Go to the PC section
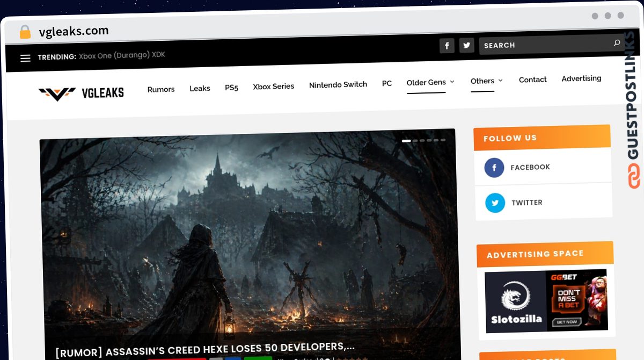 pos(387,83)
